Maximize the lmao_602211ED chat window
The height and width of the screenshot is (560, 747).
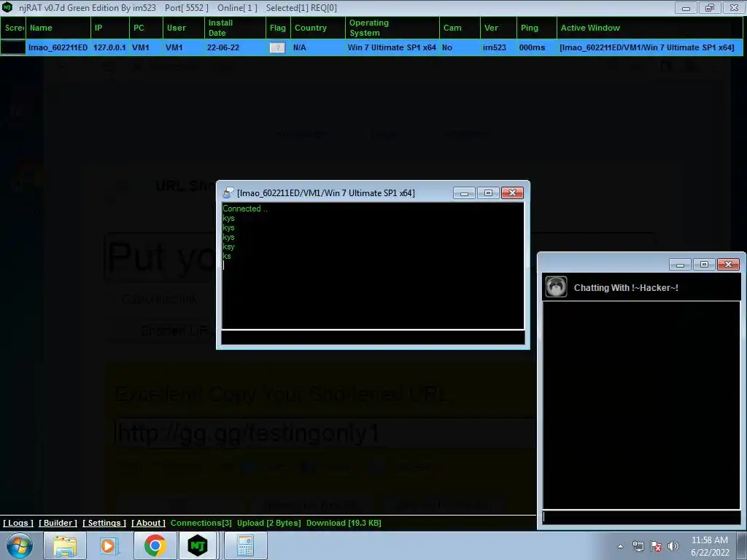pos(488,192)
